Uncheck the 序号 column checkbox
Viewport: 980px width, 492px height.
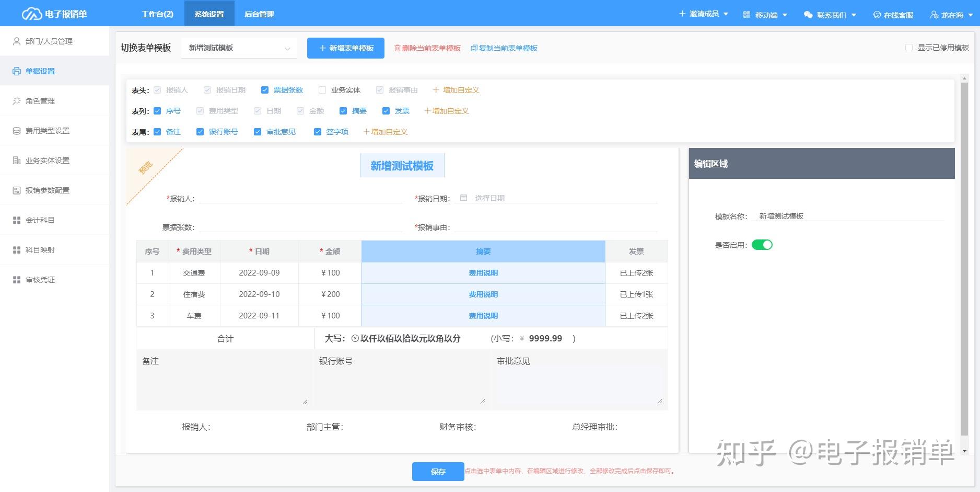[x=157, y=111]
